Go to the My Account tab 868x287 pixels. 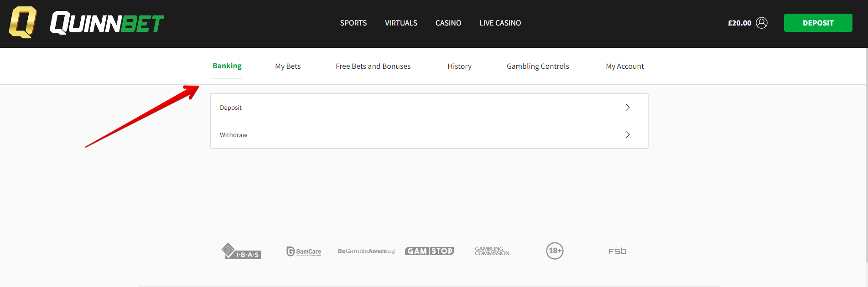pyautogui.click(x=625, y=67)
